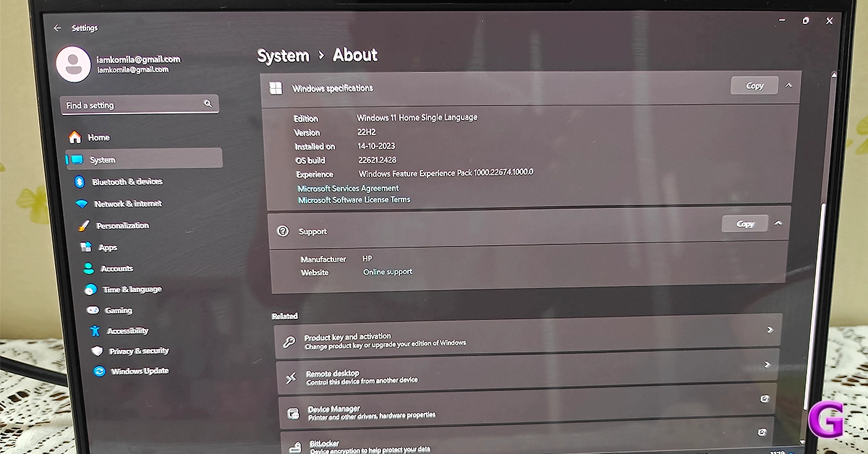Open Product key and activation chevron arrow

(770, 330)
